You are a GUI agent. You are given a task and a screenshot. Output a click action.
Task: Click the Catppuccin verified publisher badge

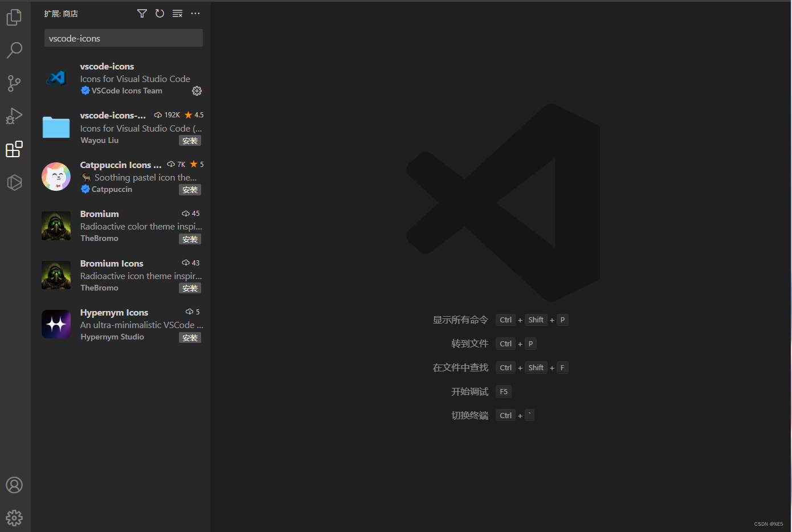[85, 189]
